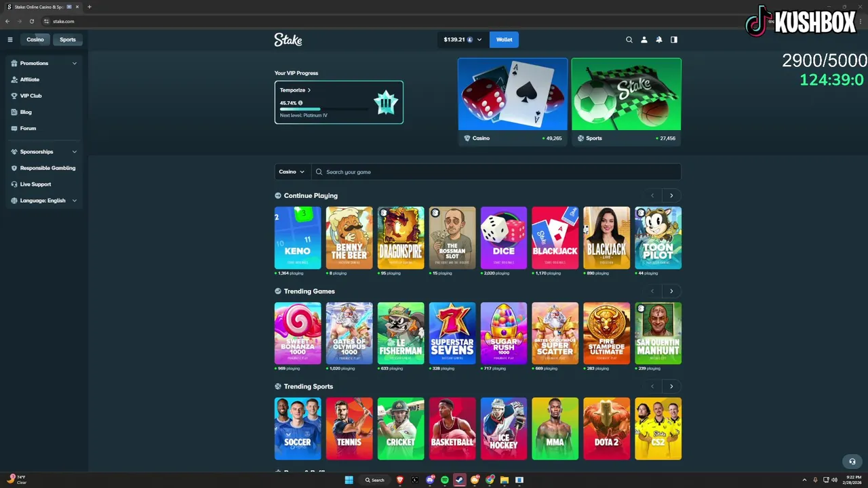This screenshot has height=488, width=868.
Task: Open Toon Pilot game
Action: [658, 238]
